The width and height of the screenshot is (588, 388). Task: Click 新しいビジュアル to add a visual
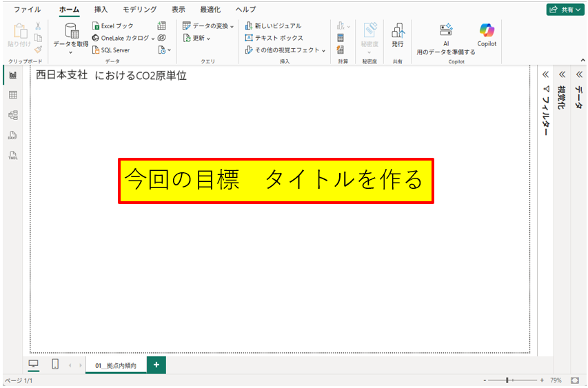coord(273,26)
